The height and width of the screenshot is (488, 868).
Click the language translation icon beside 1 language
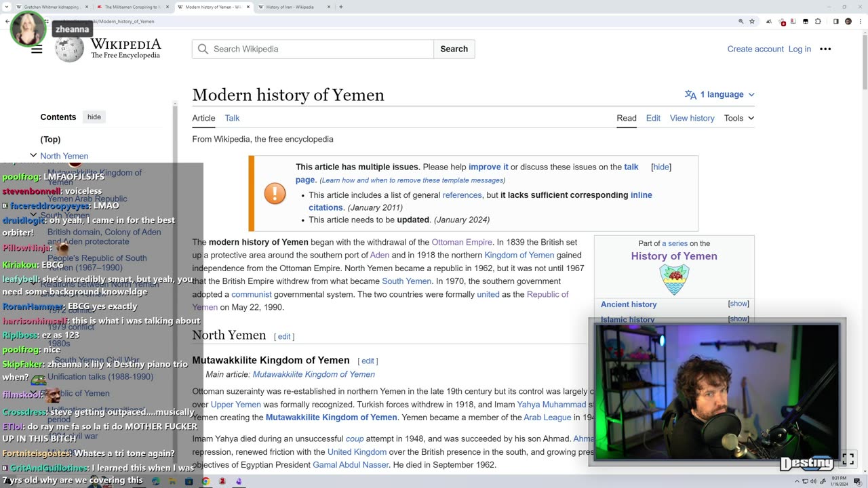pyautogui.click(x=690, y=94)
